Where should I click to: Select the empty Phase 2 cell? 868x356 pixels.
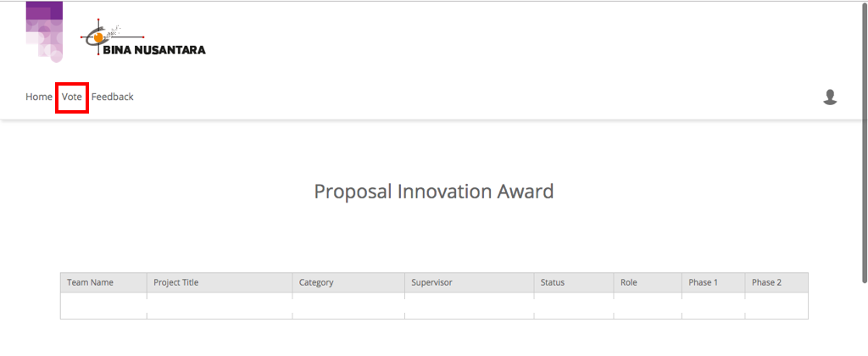pos(776,306)
